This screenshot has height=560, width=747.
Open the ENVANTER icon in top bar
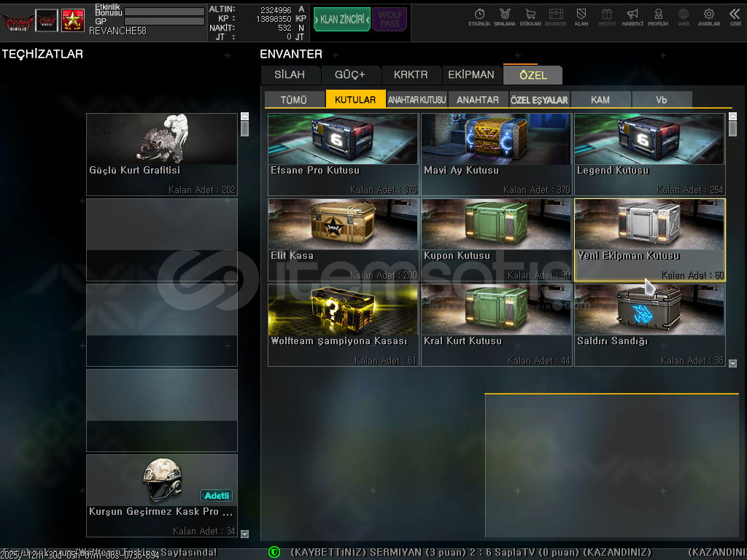555,17
